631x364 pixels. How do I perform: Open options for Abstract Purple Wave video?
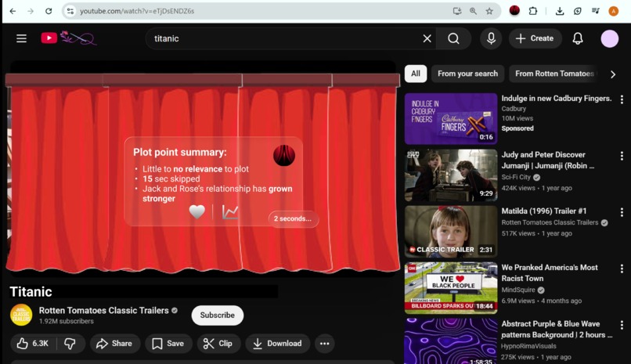622,325
